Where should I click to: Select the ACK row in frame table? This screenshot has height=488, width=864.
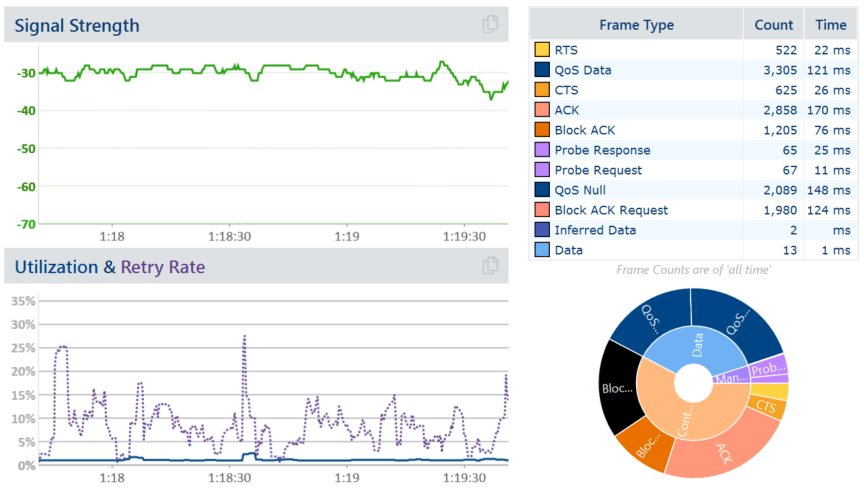tap(690, 110)
